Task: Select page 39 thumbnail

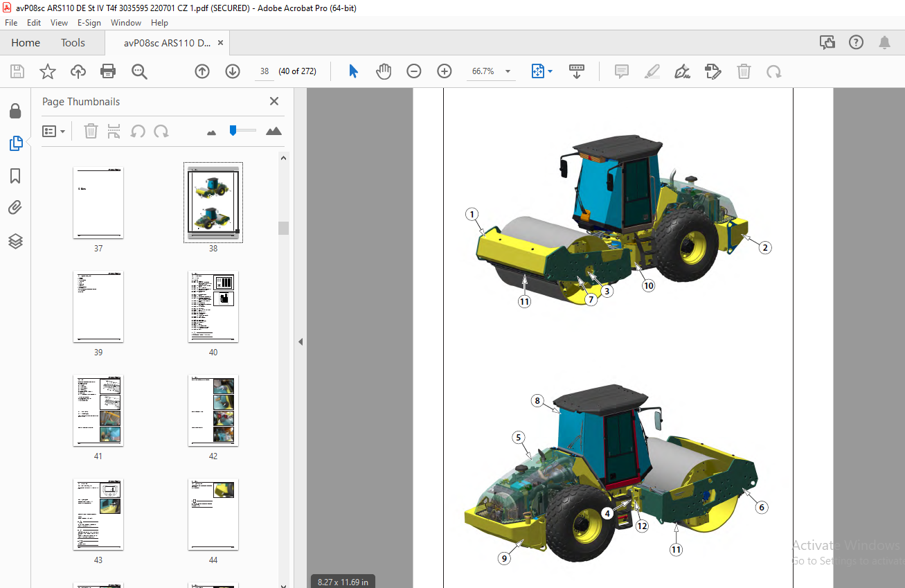Action: point(98,307)
